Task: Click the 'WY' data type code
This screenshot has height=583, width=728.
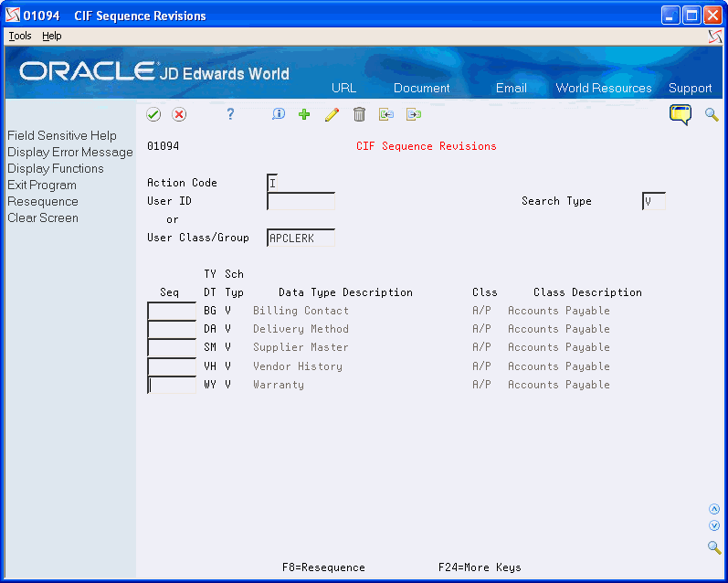Action: point(210,385)
